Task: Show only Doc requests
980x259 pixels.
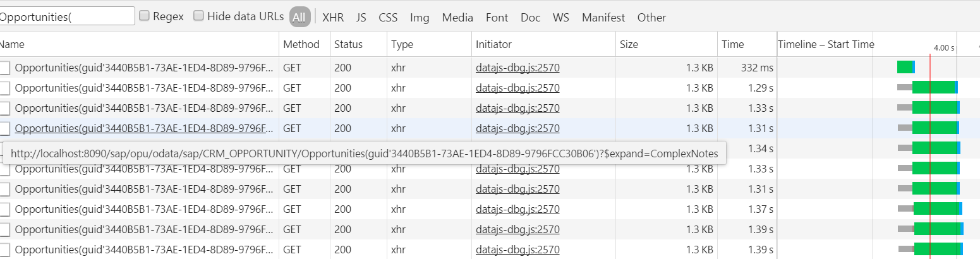Action: click(x=530, y=18)
